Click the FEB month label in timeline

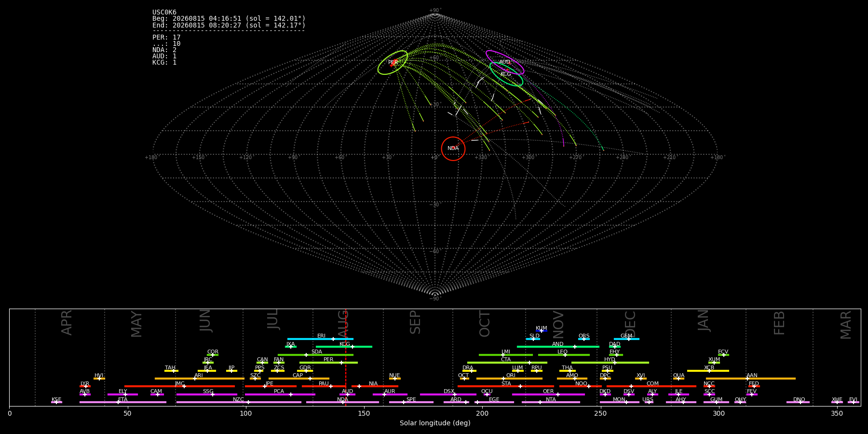click(779, 323)
